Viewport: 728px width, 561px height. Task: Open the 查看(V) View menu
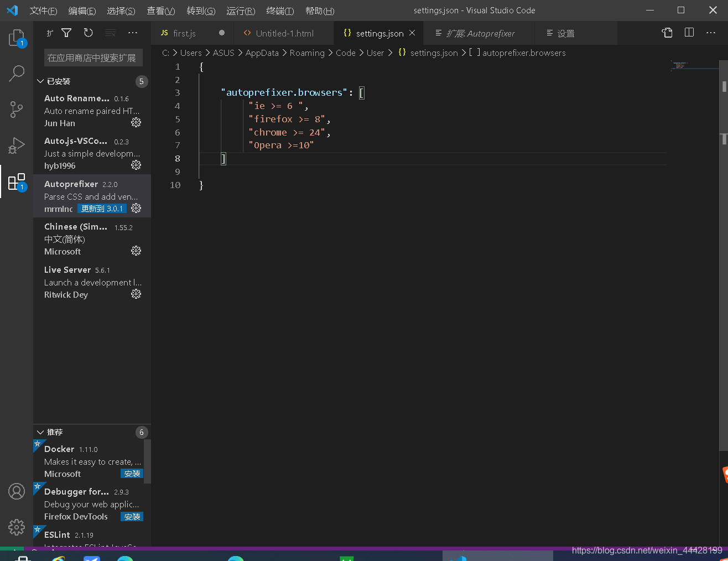click(161, 11)
